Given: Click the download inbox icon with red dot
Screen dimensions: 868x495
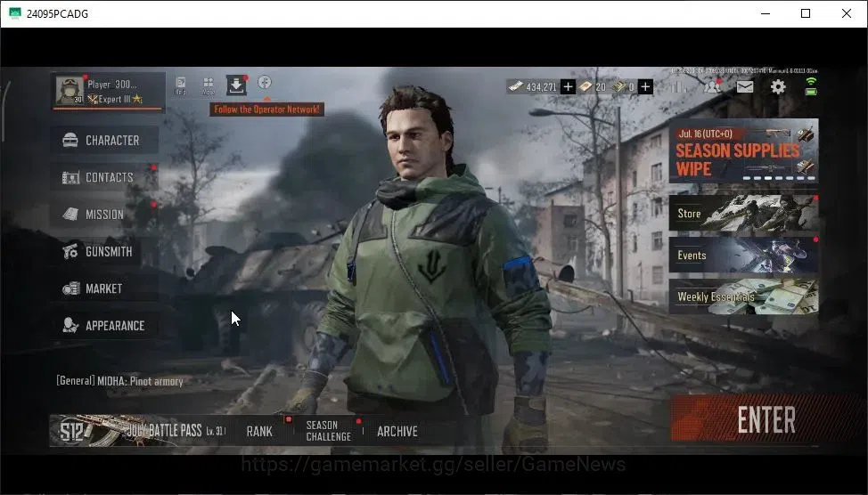Looking at the screenshot, I should click(236, 85).
